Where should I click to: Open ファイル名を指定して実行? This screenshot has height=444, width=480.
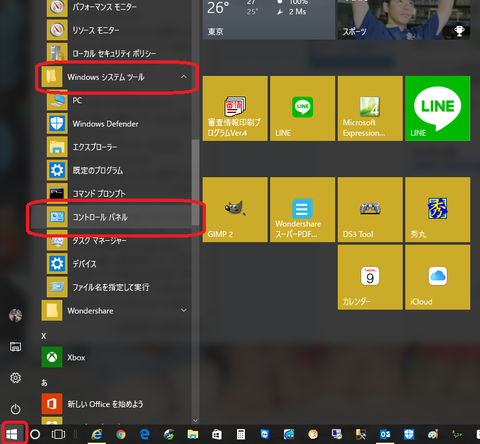pyautogui.click(x=115, y=287)
